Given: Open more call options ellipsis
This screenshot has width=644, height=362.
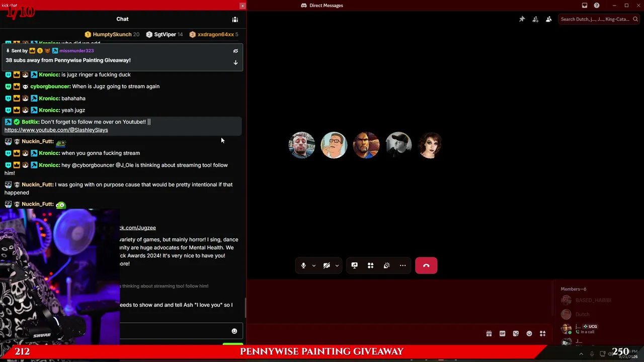Looking at the screenshot, I should [403, 265].
